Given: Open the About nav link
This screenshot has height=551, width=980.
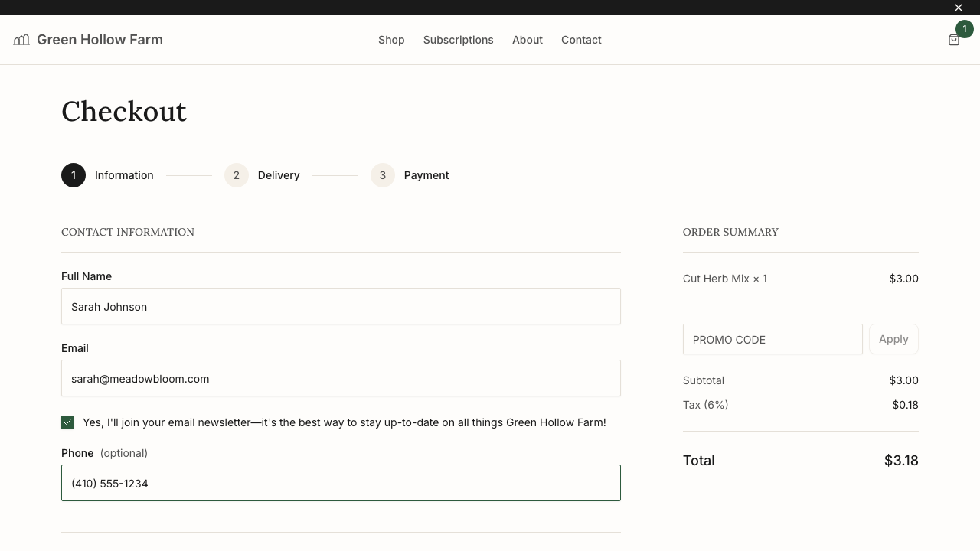Looking at the screenshot, I should 528,40.
